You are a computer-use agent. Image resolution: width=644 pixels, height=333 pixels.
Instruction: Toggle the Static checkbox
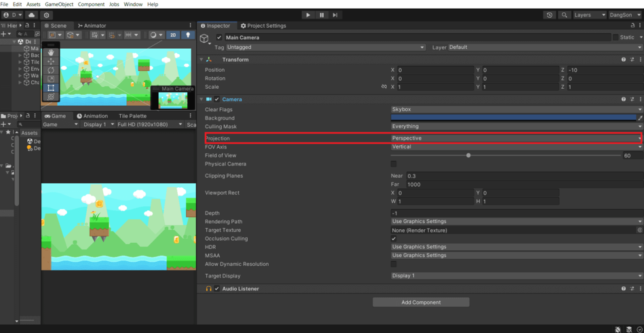[x=615, y=37]
